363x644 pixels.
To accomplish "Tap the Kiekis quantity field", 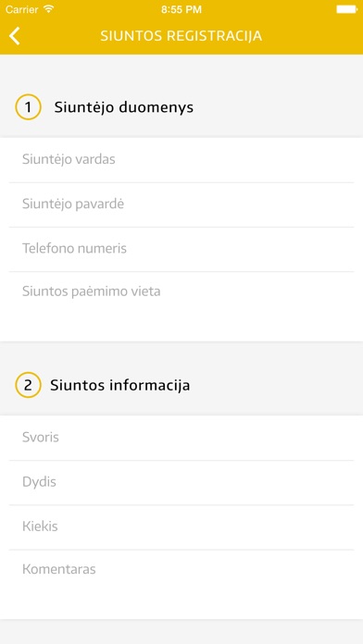I will [x=181, y=526].
